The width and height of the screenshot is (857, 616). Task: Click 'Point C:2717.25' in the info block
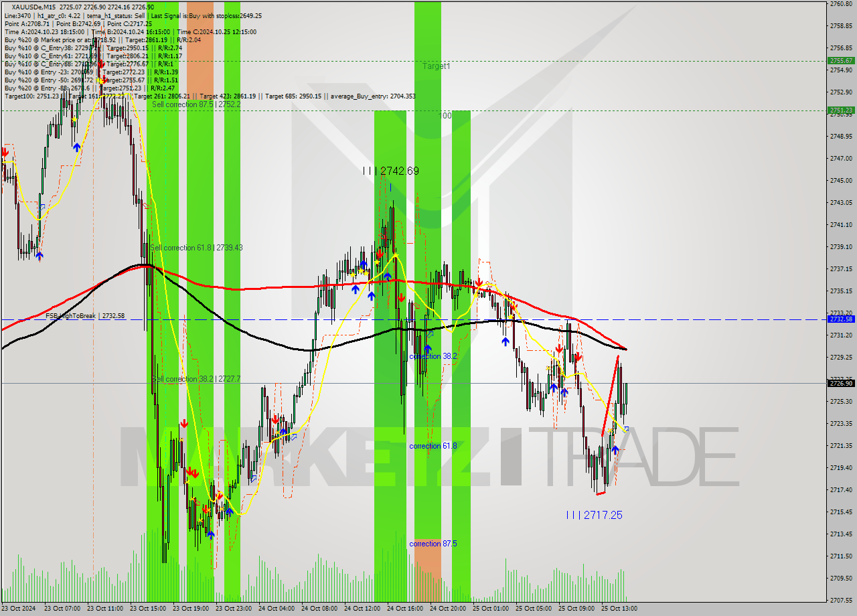130,23
